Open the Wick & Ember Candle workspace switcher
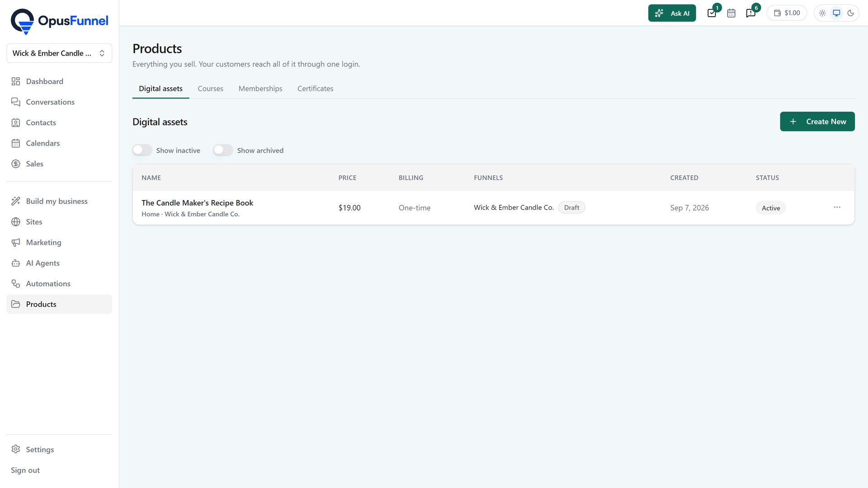The image size is (868, 488). (x=59, y=53)
